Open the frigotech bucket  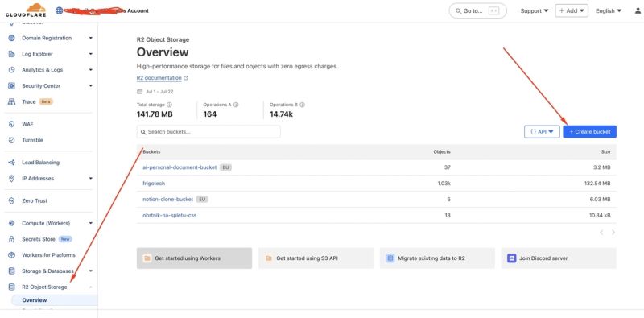click(x=154, y=184)
